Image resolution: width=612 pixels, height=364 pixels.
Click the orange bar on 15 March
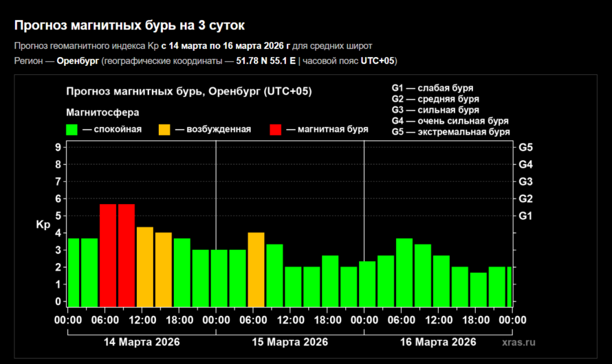256,269
